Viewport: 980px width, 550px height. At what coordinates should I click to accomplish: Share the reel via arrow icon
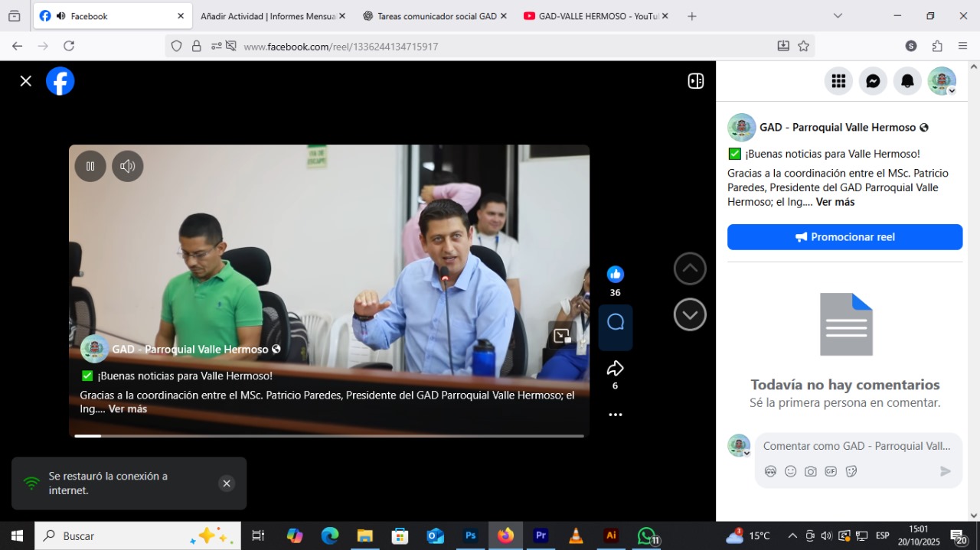615,369
